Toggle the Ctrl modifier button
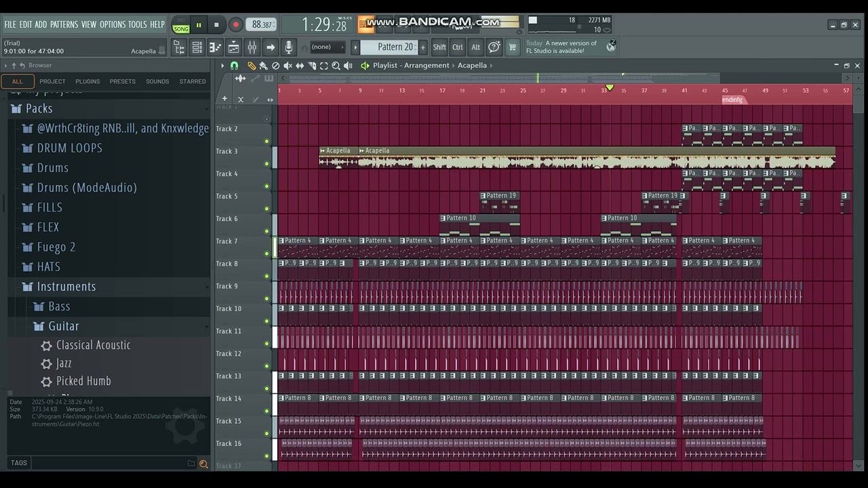868x488 pixels. 458,47
